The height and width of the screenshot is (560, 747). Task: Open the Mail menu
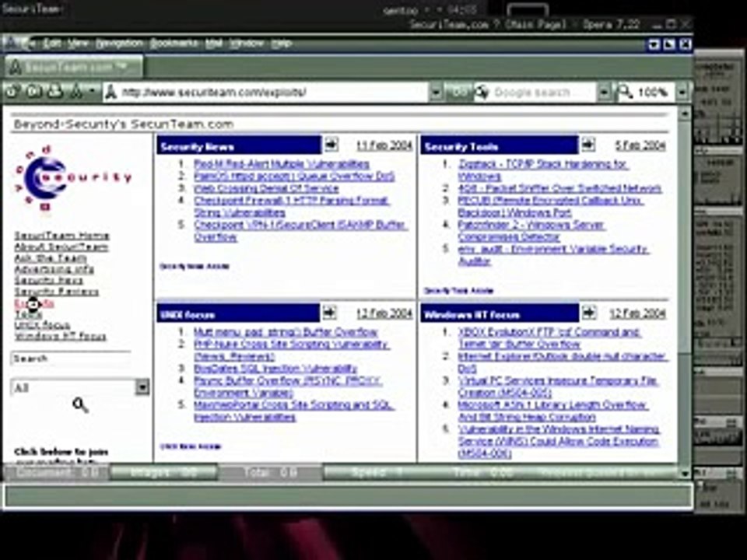click(x=214, y=44)
